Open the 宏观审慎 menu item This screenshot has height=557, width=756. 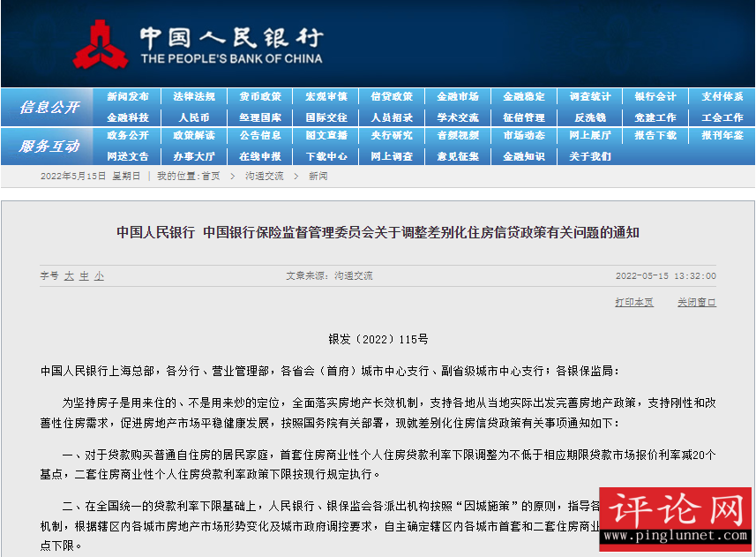(x=326, y=96)
